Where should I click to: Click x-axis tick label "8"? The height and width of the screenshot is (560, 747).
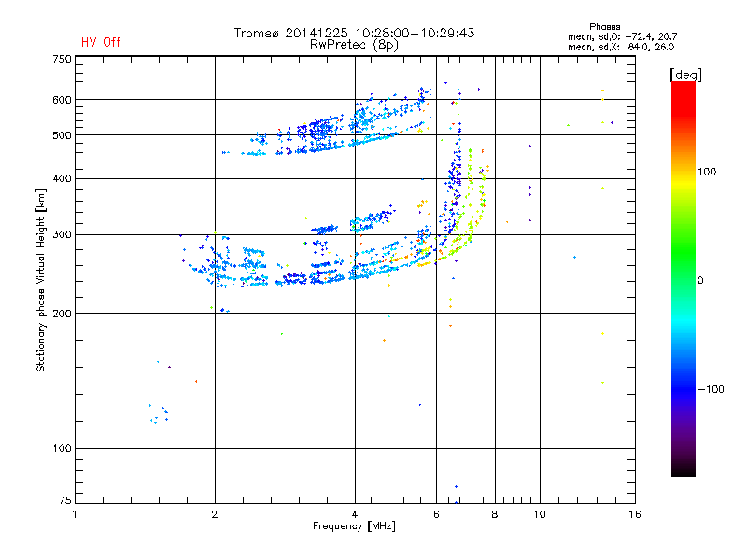click(x=495, y=514)
